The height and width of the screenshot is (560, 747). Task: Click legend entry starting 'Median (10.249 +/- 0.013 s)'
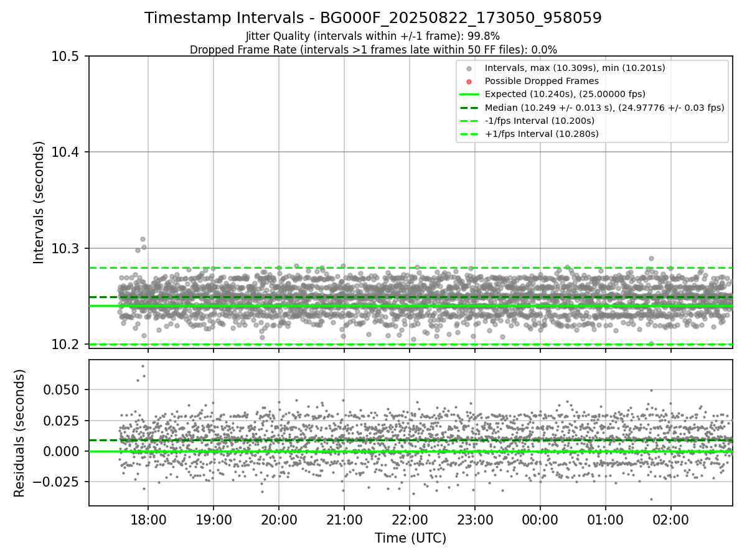coord(604,107)
